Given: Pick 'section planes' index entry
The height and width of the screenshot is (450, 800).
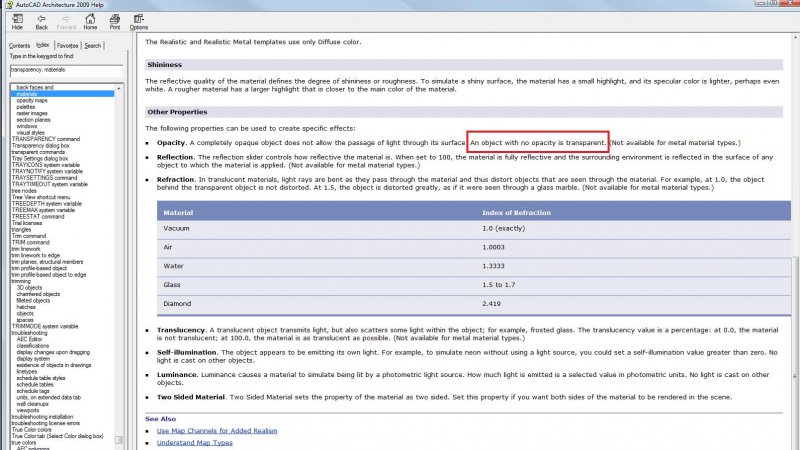Looking at the screenshot, I should click(x=33, y=120).
